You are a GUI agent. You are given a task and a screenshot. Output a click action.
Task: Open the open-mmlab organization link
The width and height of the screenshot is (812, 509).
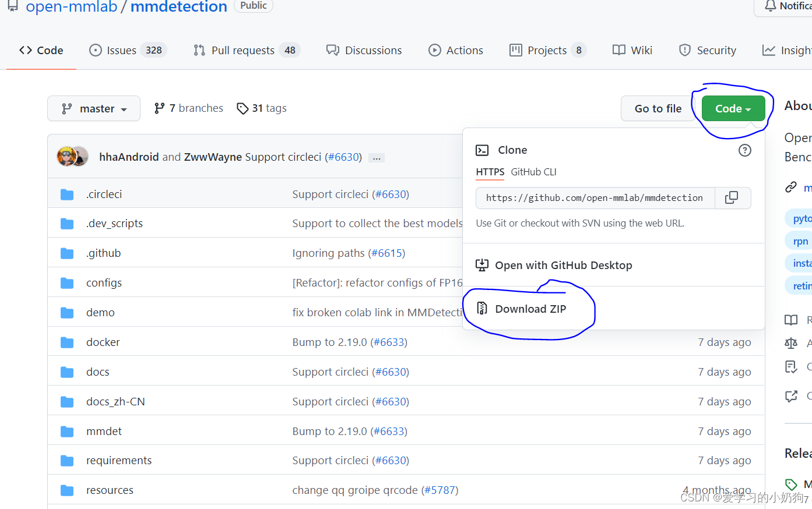click(72, 7)
